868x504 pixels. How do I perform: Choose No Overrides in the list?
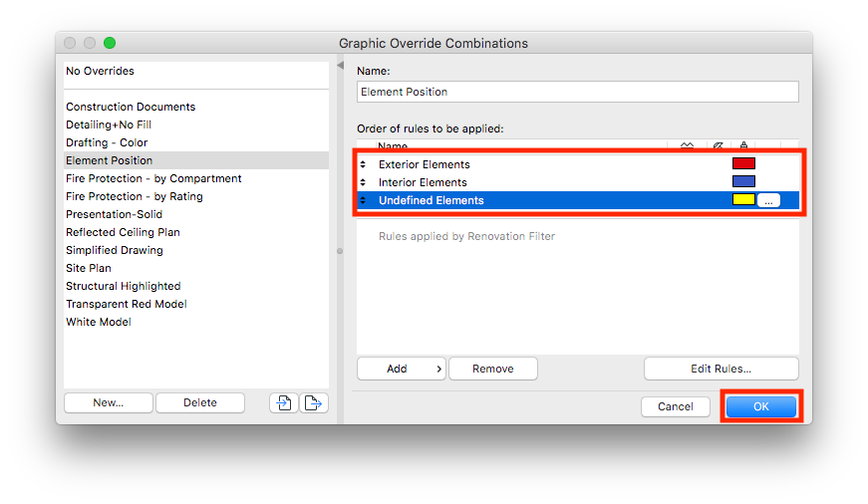pos(100,71)
